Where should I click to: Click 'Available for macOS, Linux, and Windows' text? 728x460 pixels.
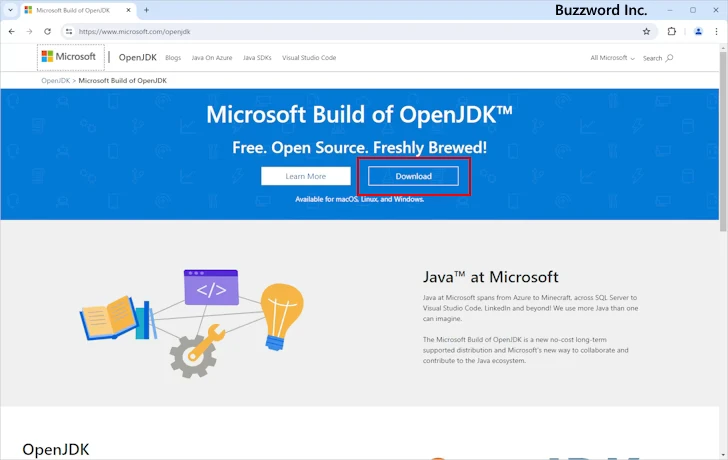click(359, 199)
